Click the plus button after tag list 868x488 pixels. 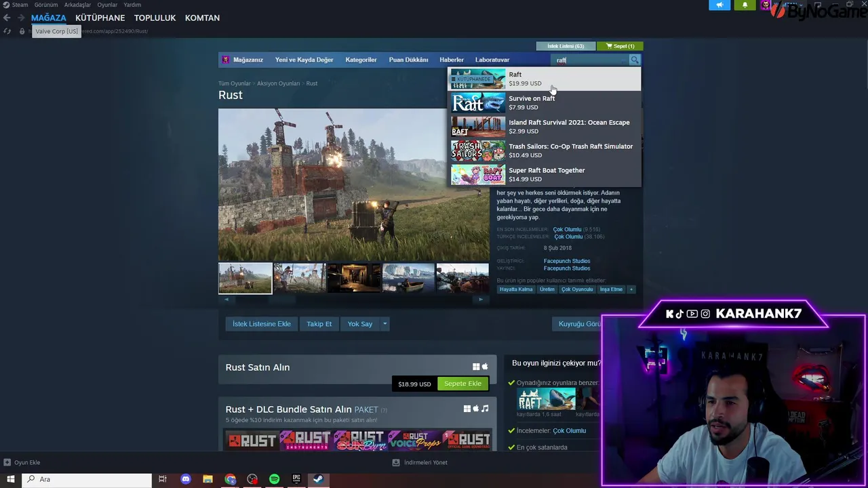631,289
